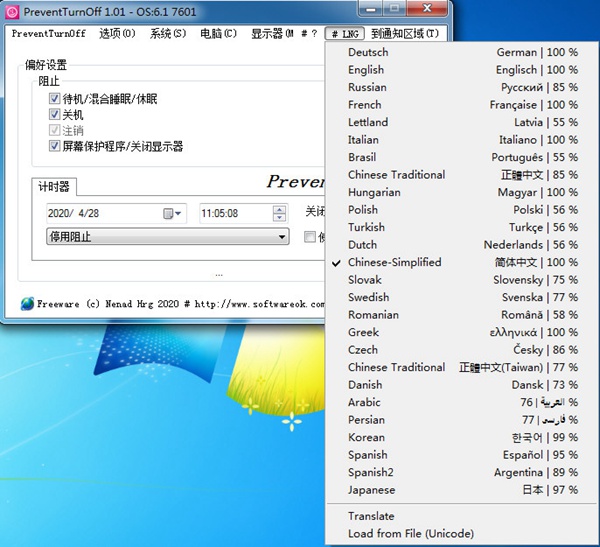Click Load from File (Unicode)
The height and width of the screenshot is (547, 600).
pyautogui.click(x=463, y=534)
